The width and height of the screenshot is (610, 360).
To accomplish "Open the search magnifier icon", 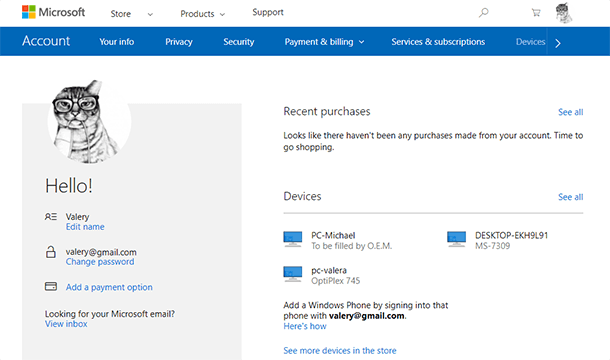I will [483, 13].
